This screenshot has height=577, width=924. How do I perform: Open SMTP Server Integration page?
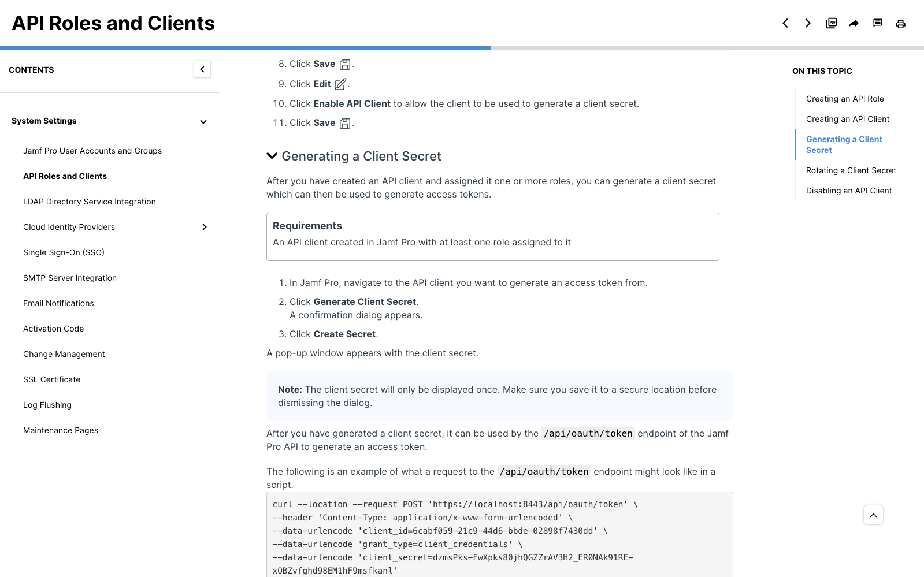[x=70, y=278]
